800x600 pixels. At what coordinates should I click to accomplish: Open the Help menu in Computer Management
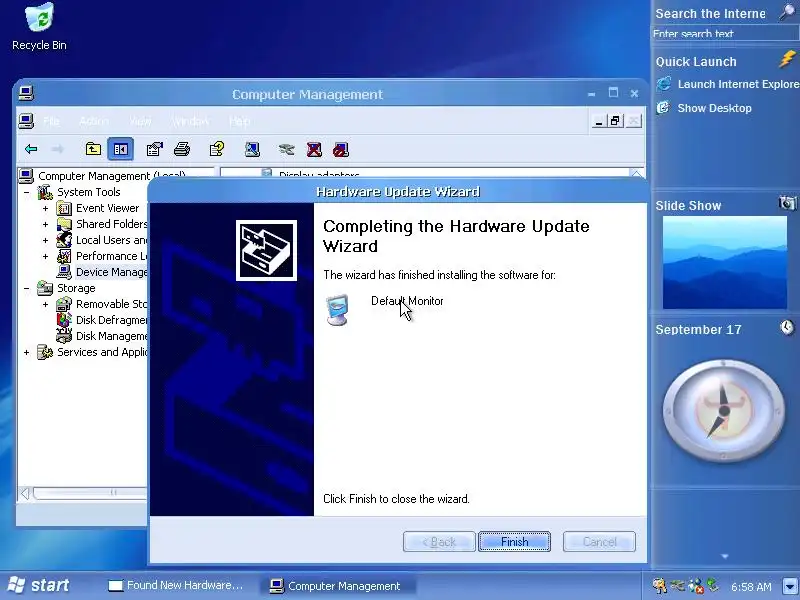tap(239, 121)
